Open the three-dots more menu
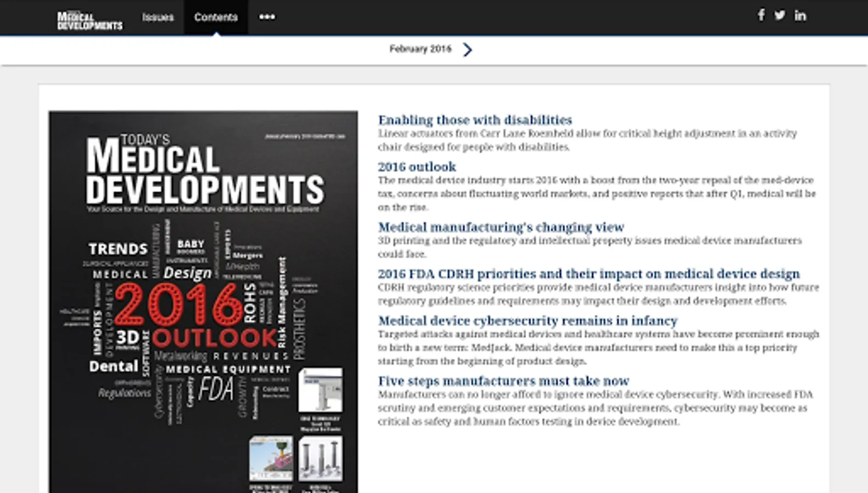 (x=267, y=17)
